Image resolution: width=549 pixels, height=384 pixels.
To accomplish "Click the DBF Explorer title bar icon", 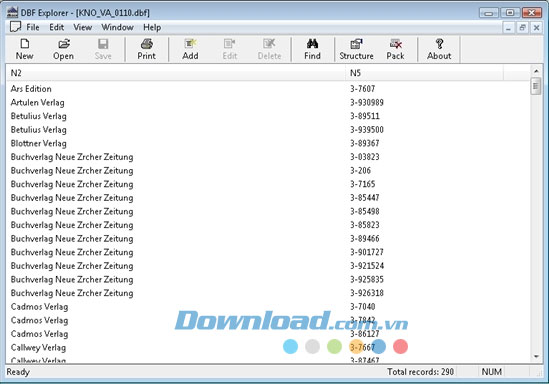I will (12, 12).
